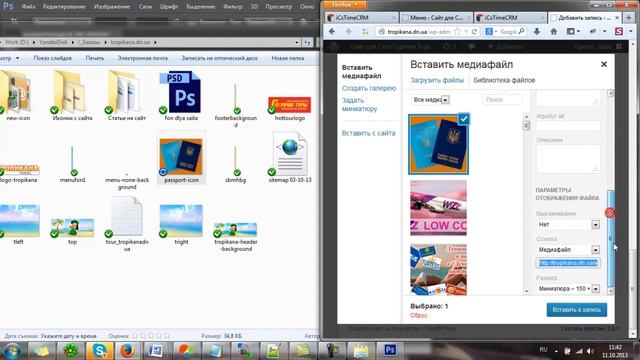Viewport: 640px width, 360px height.
Task: Uncheck the selected passport image checkmark
Action: tap(464, 119)
